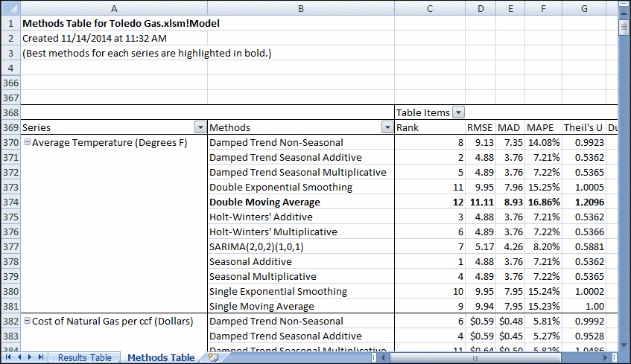This screenshot has width=631, height=364.
Task: Select column F header
Action: (543, 8)
